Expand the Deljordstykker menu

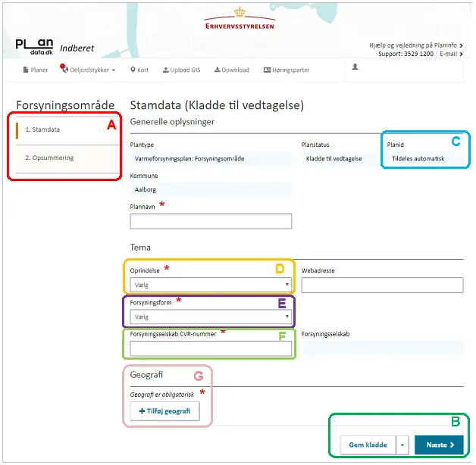click(88, 70)
